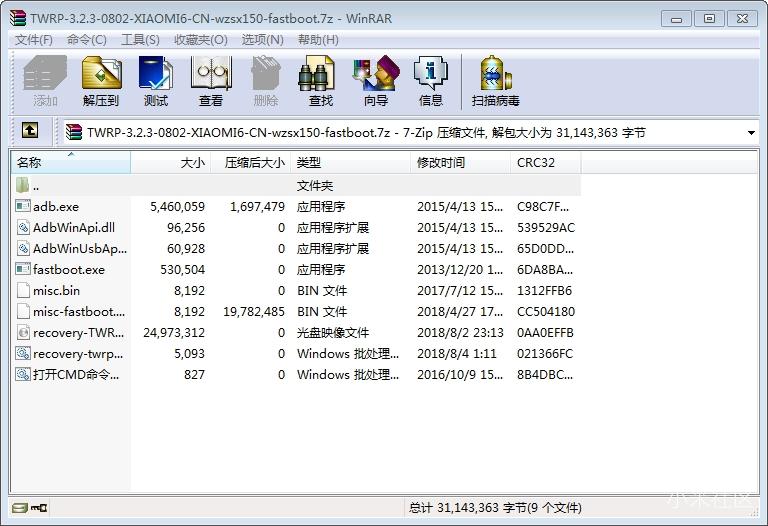Click the packed size 1,697,479
Image resolution: width=768 pixels, height=526 pixels.
257,207
